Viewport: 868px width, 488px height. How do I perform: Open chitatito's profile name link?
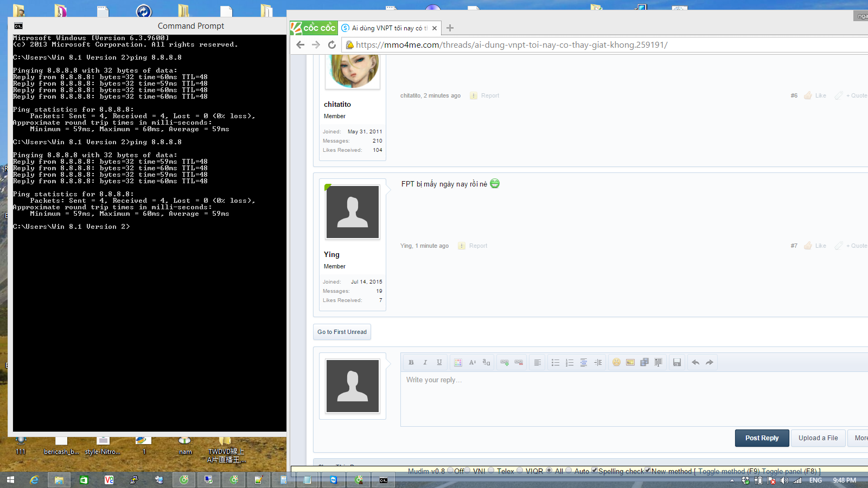[337, 104]
